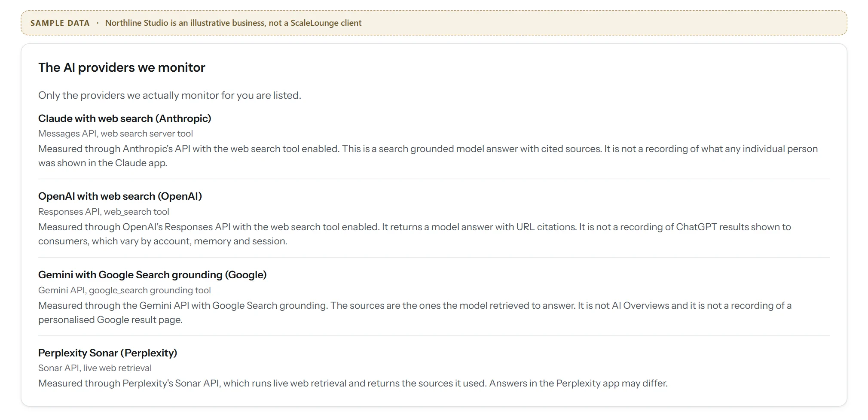The image size is (868, 420).
Task: Click 'Claude with web search (Anthropic)' title
Action: [x=125, y=119]
